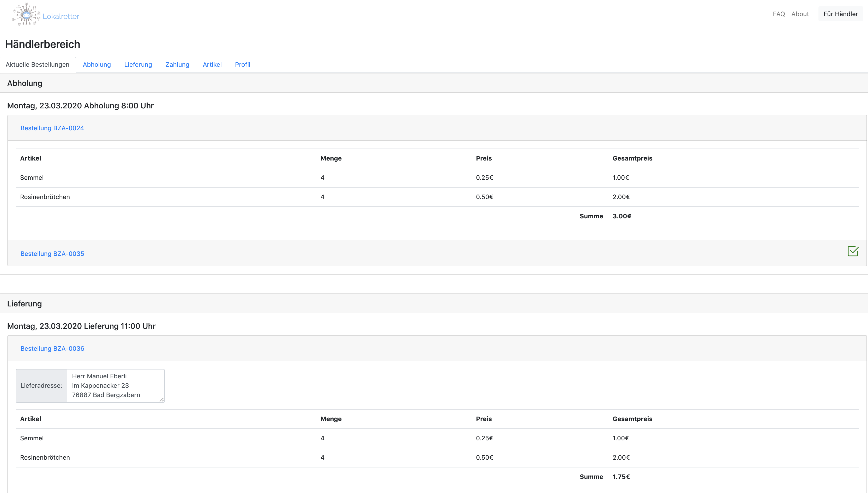The width and height of the screenshot is (868, 493).
Task: Click the Abholung section header bar
Action: [x=434, y=83]
